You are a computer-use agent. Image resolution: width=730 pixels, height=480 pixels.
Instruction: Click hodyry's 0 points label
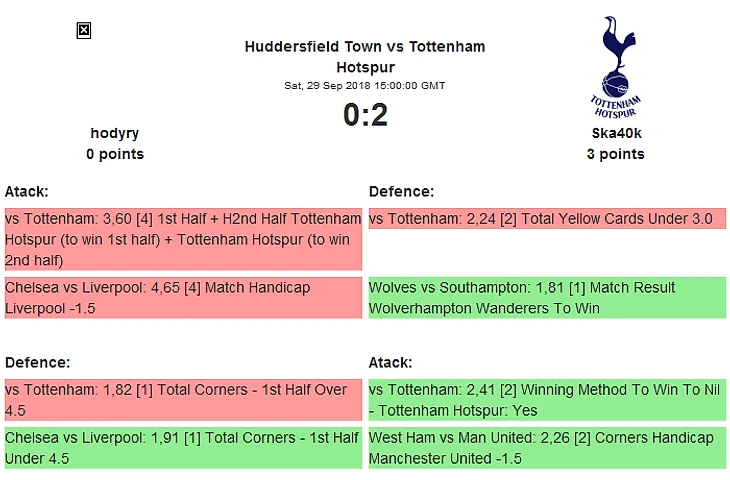[x=115, y=154]
